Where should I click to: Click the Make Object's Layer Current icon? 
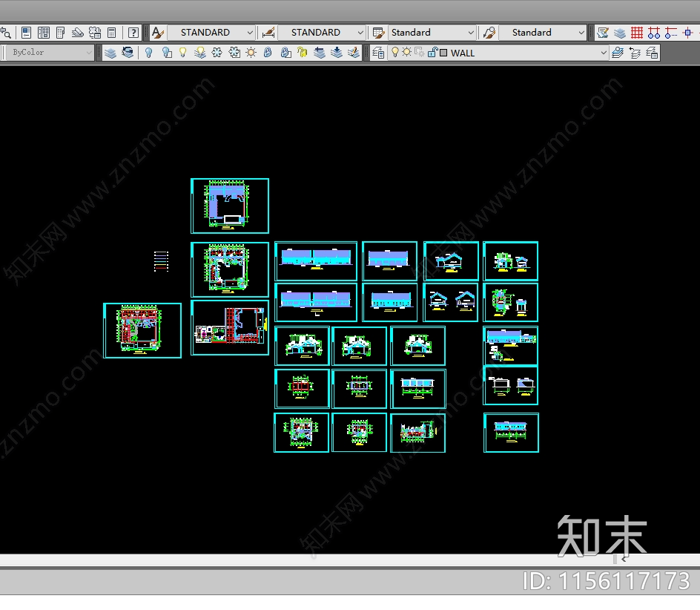618,53
